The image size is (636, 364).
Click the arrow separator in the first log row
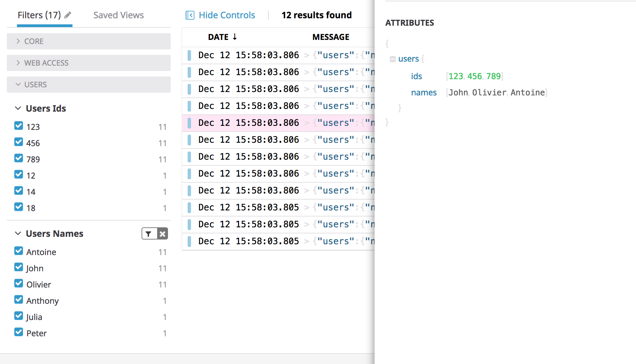[x=306, y=55]
